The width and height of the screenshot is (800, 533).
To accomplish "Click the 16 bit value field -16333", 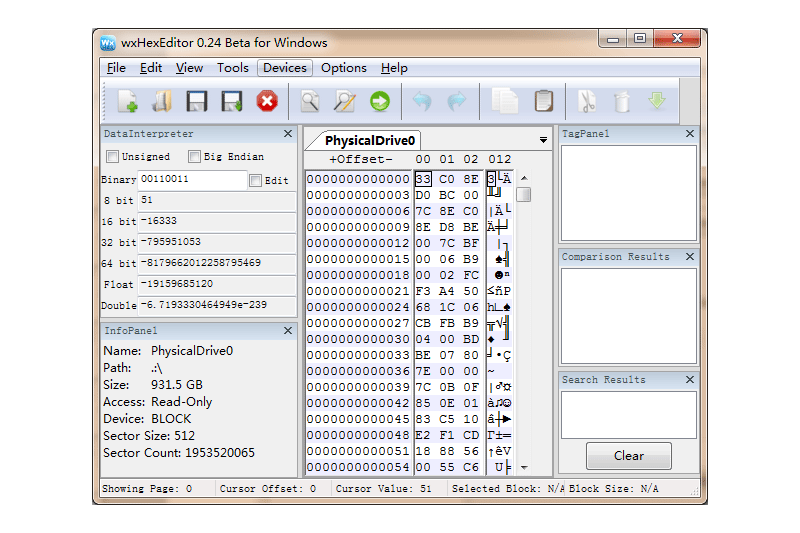I will point(217,221).
